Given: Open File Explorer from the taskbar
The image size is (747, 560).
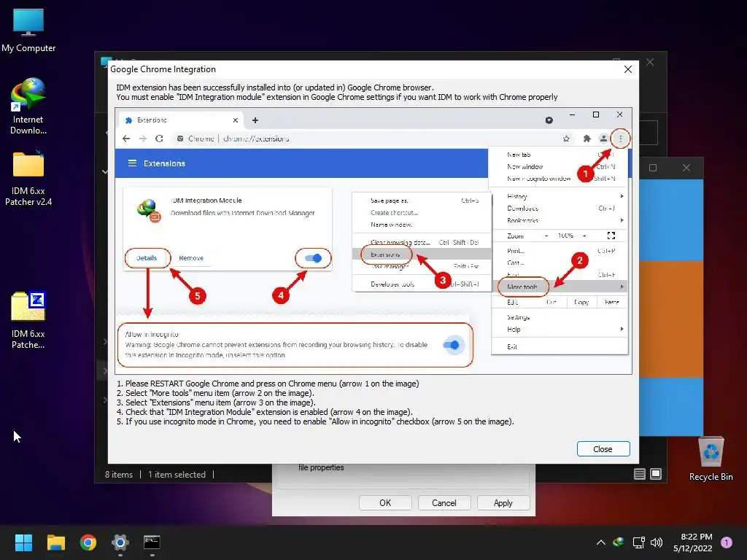Looking at the screenshot, I should point(55,542).
